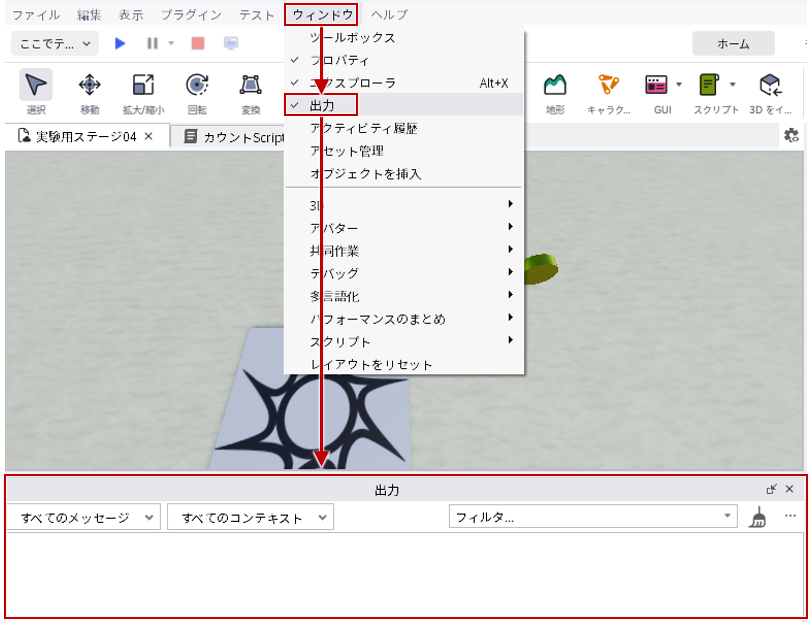Select アセット管理 menu entry

pos(404,151)
